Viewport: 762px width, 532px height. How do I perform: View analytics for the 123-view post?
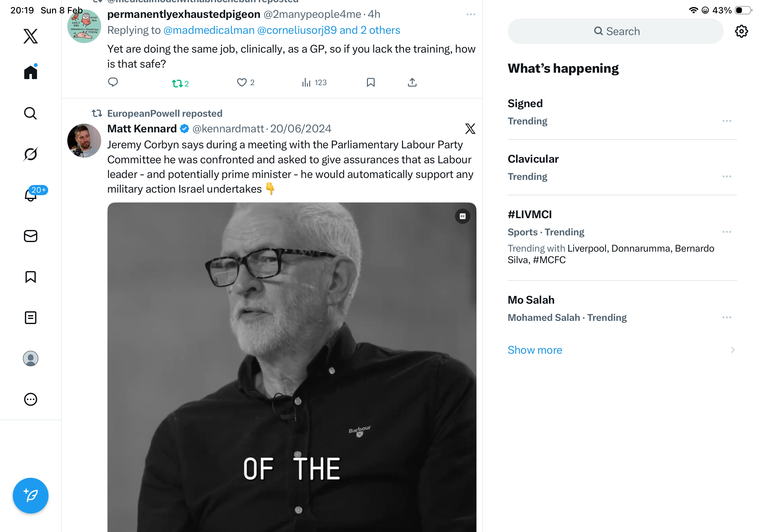point(314,82)
